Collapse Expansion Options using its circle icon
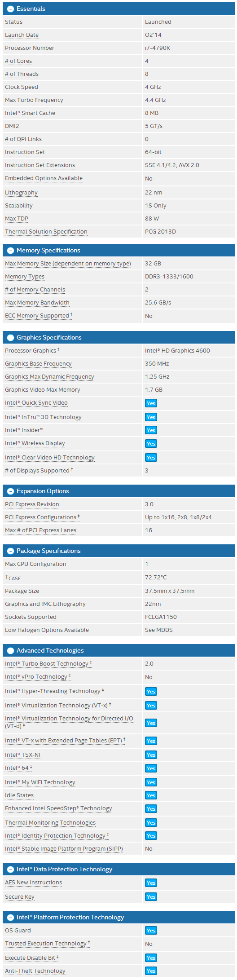The height and width of the screenshot is (980, 237). tap(10, 491)
